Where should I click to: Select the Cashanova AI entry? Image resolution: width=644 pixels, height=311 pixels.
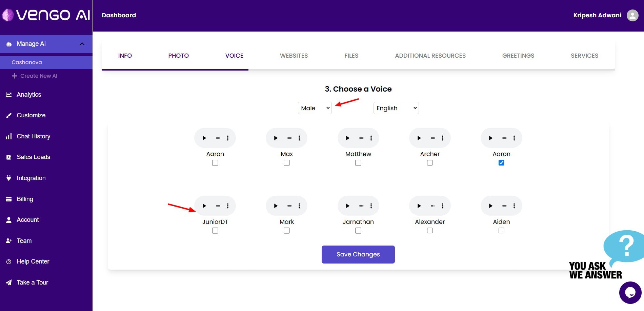coord(46,62)
